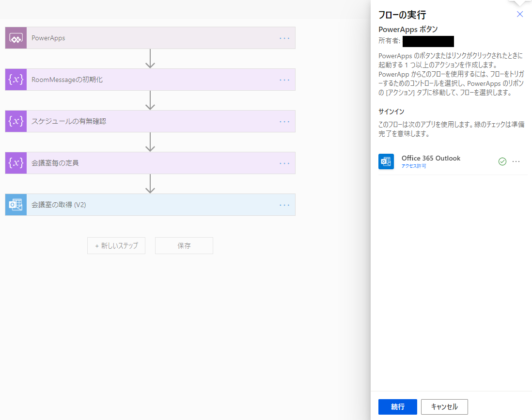Screen dimensions: 532x420
Task: Open the Office 365 Outlook connection menu
Action: [x=516, y=162]
